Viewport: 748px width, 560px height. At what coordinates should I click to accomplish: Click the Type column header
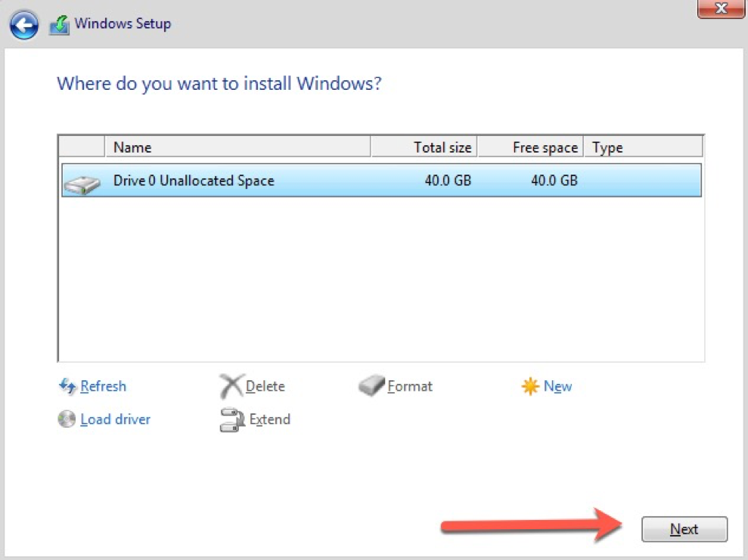643,147
